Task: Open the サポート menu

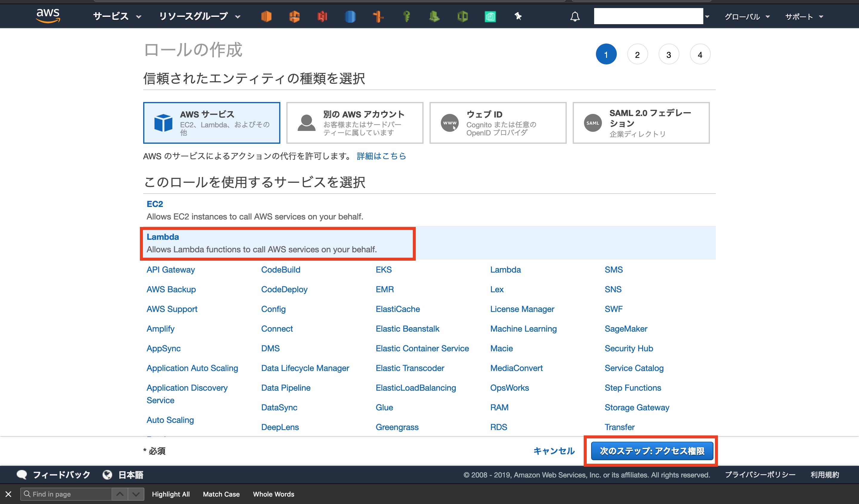Action: [x=804, y=16]
